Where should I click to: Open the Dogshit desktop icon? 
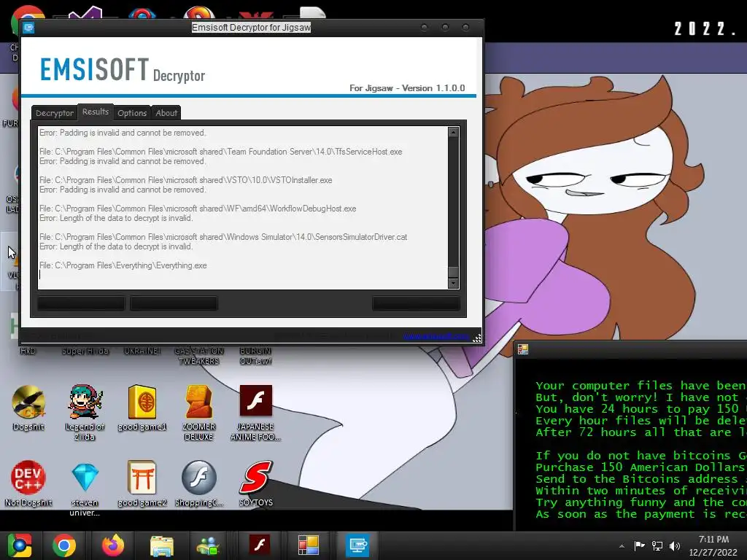[x=28, y=408]
